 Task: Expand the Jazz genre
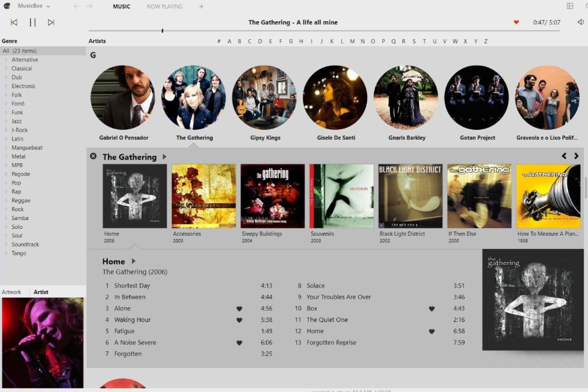pyautogui.click(x=6, y=121)
